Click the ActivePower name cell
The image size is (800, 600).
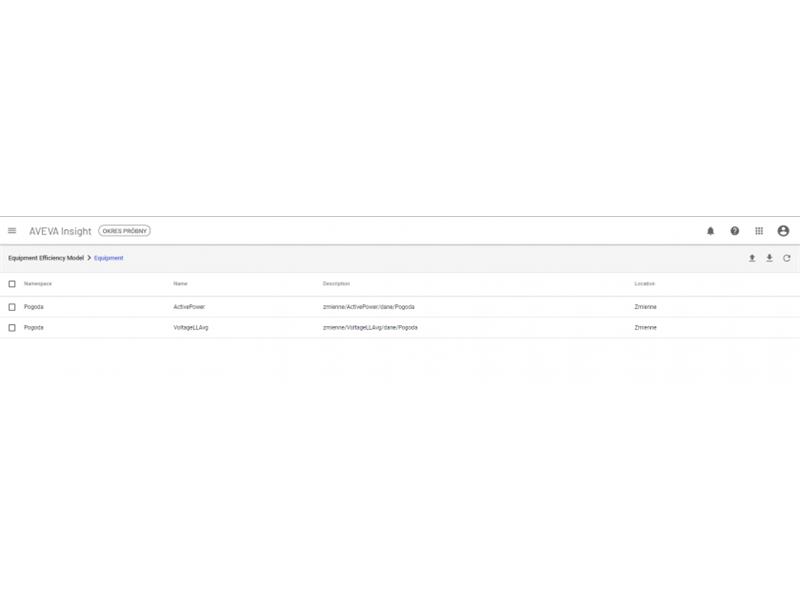(x=189, y=307)
